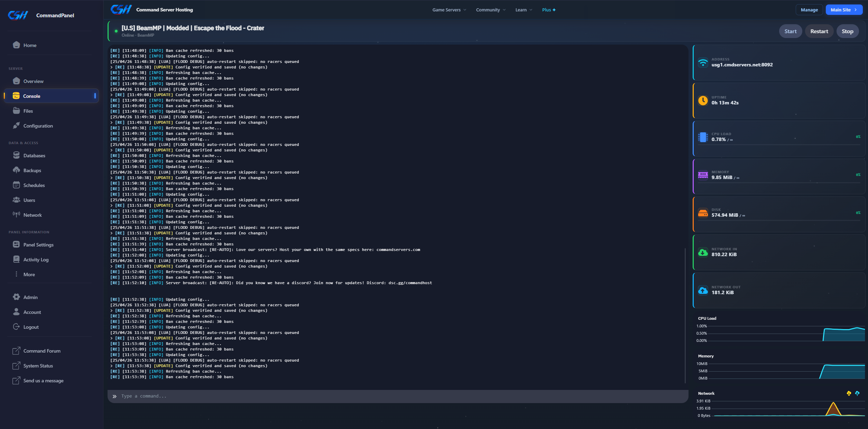Open the Files folder icon
The image size is (868, 429).
[16, 111]
